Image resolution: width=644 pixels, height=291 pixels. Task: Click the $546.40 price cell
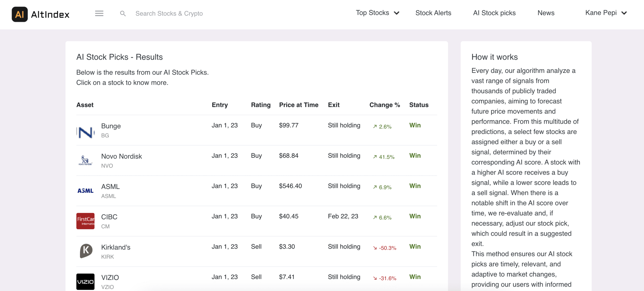[x=291, y=186]
